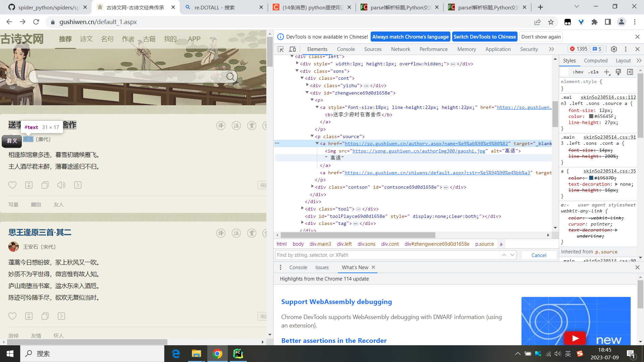Open PyCharm from the taskbar
This screenshot has height=362, width=644.
[x=238, y=354]
